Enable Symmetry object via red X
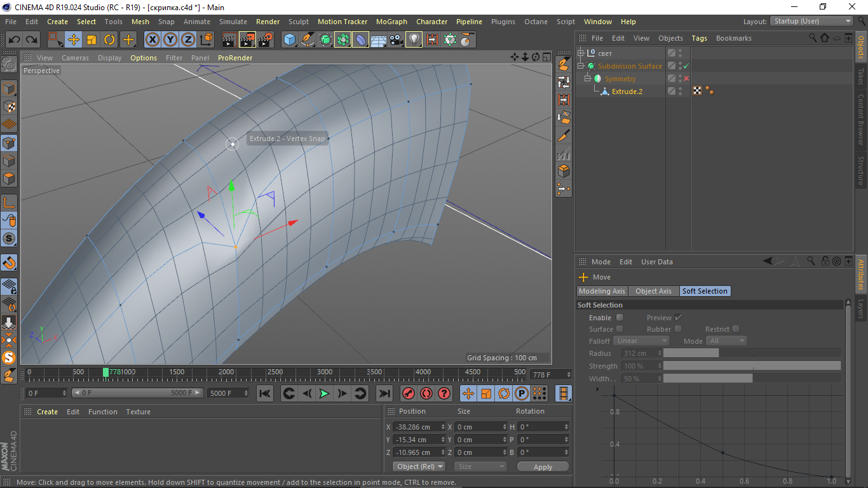The width and height of the screenshot is (868, 488). click(686, 78)
